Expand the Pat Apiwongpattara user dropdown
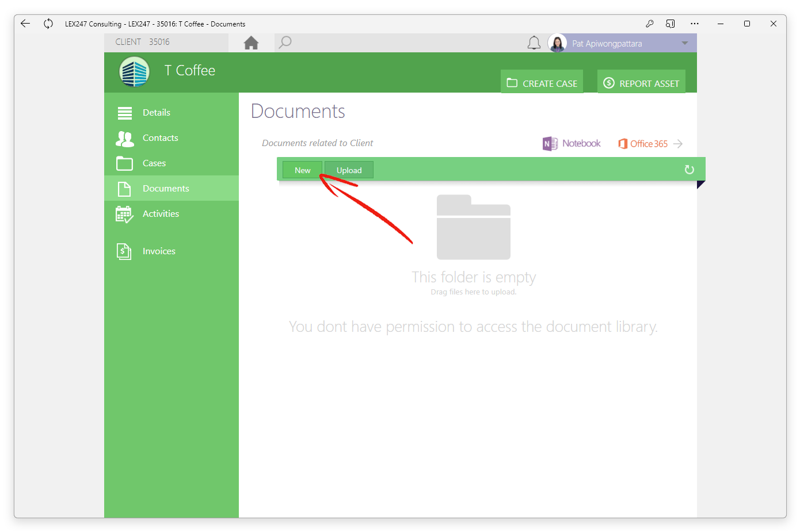Viewport: 800px width, 532px height. click(x=684, y=43)
